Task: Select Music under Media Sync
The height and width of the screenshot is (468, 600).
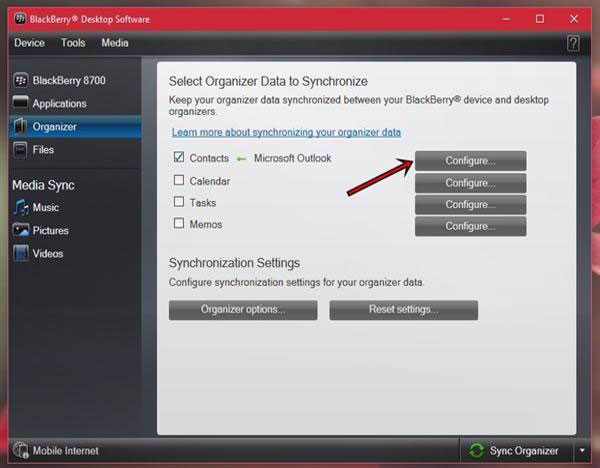Action: tap(75, 207)
